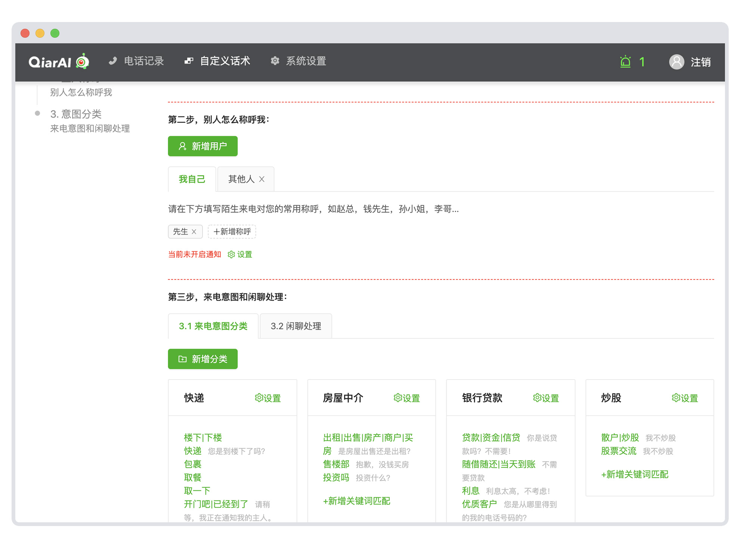Open the 电话记录 menu

[x=144, y=61]
